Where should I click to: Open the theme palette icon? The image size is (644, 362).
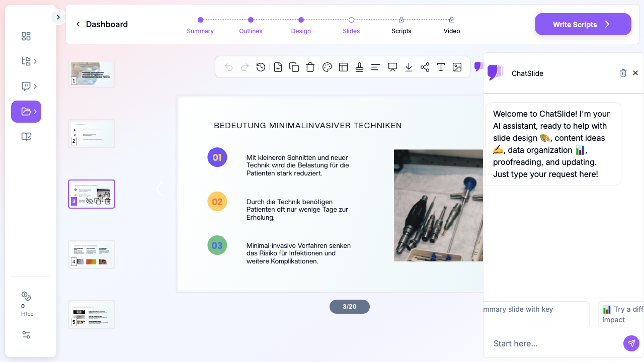pyautogui.click(x=327, y=67)
